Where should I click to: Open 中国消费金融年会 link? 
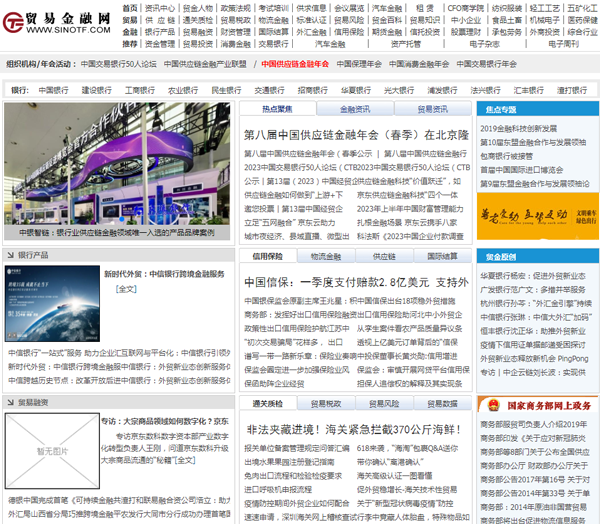coord(419,64)
